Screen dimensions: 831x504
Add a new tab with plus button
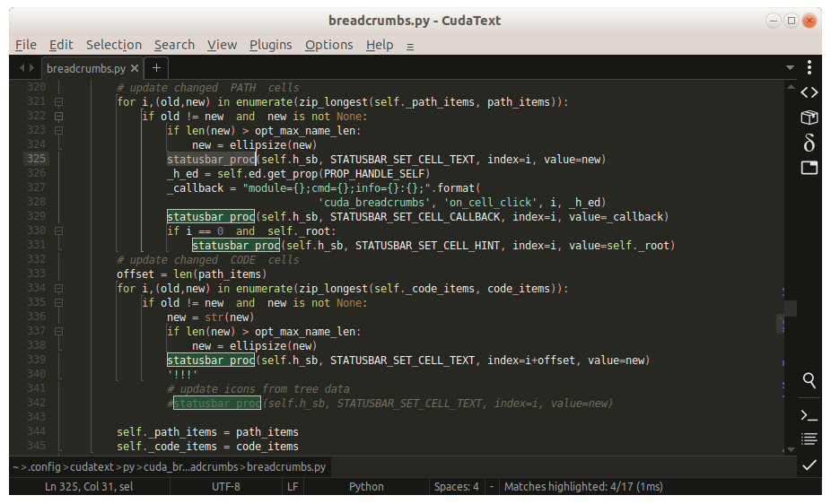tap(156, 67)
